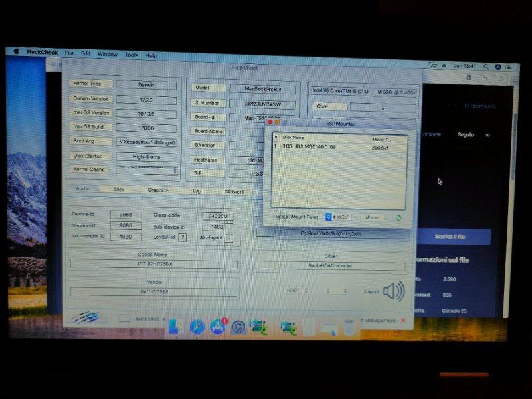Click the eject icon in menu bar
This screenshot has width=532, height=399.
click(x=444, y=65)
